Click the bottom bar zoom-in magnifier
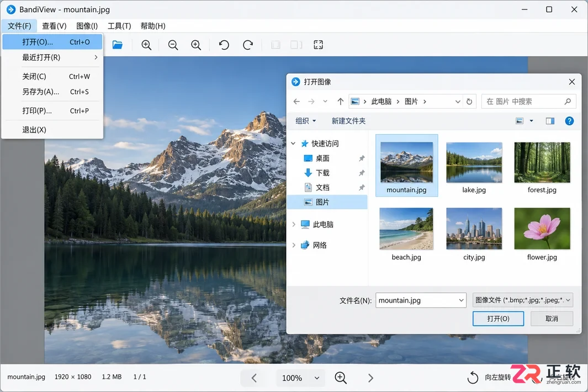Screen dimensions: 588x392 [x=341, y=378]
